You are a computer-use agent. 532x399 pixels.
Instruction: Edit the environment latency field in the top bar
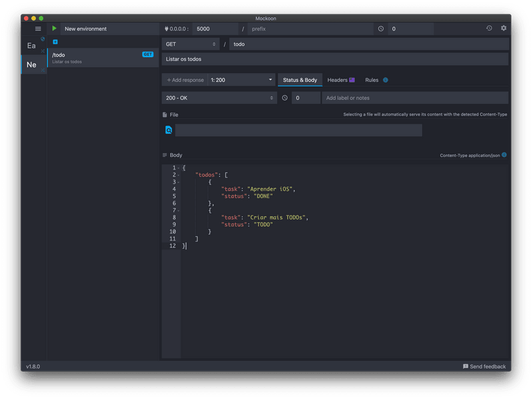(x=410, y=29)
